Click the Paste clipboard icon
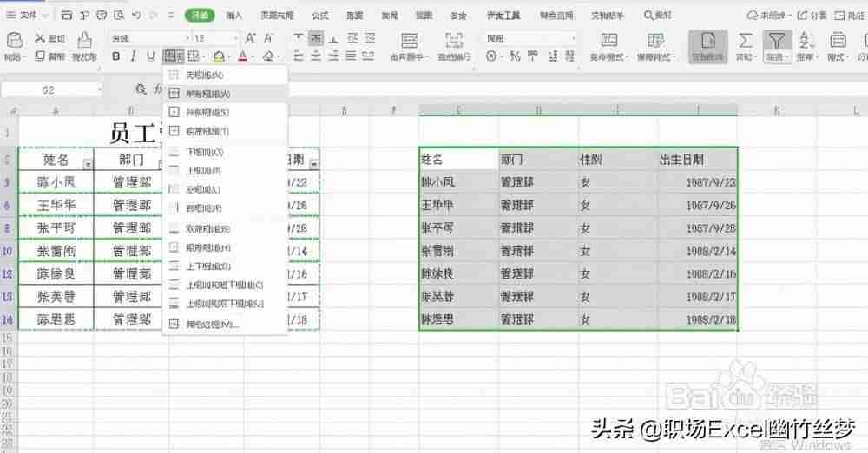 coord(14,39)
